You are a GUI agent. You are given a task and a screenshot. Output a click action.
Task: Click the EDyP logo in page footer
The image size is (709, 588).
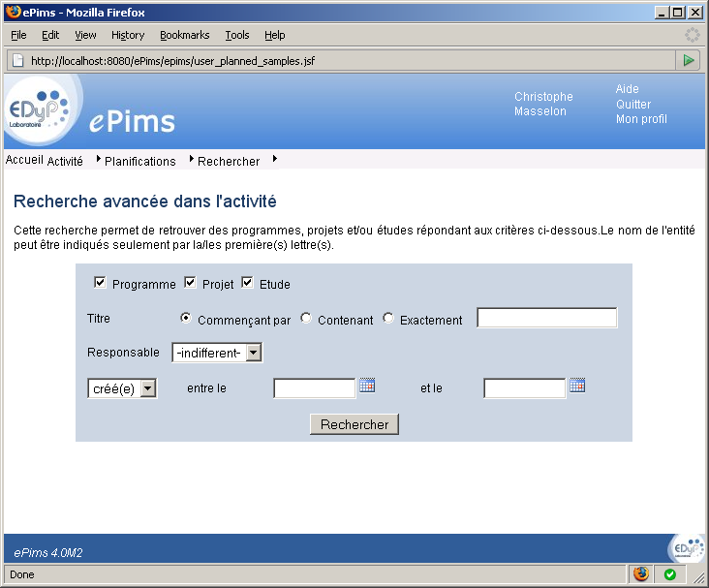tap(685, 548)
